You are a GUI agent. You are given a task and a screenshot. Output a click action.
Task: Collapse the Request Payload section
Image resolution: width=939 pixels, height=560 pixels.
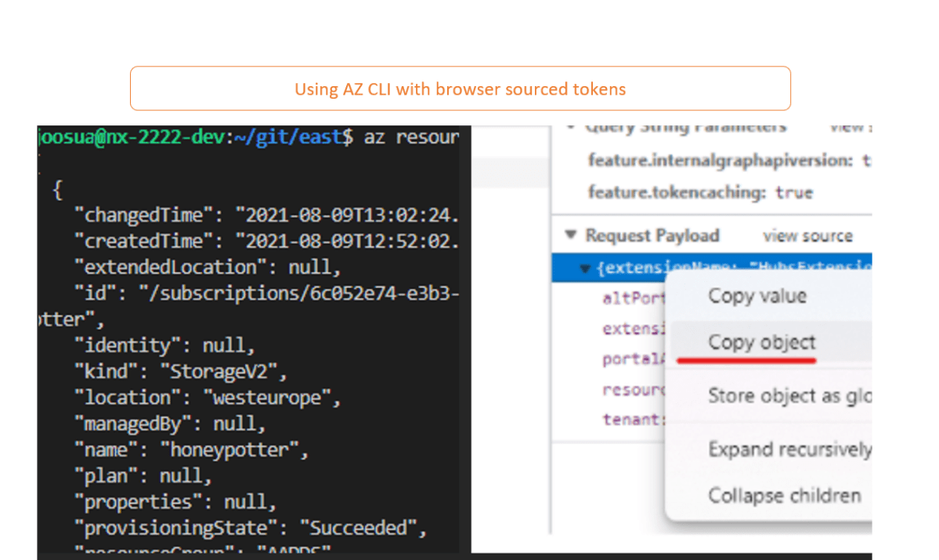tap(570, 236)
